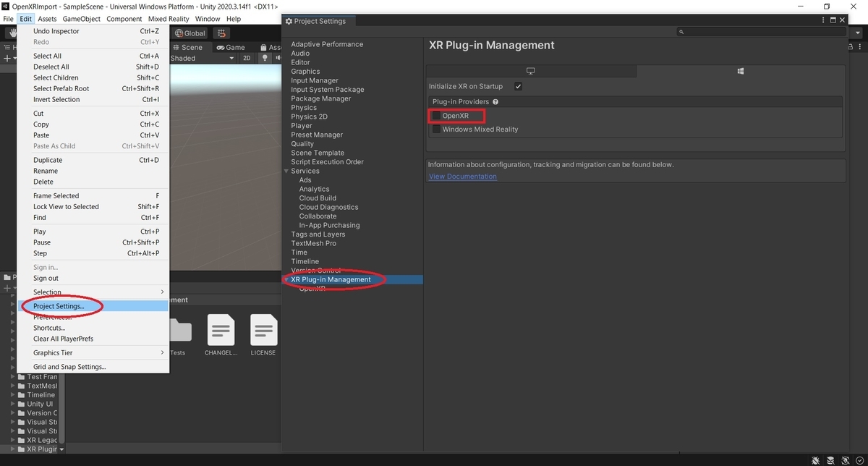868x466 pixels.
Task: Click the Inspector lock icon
Action: tap(851, 47)
